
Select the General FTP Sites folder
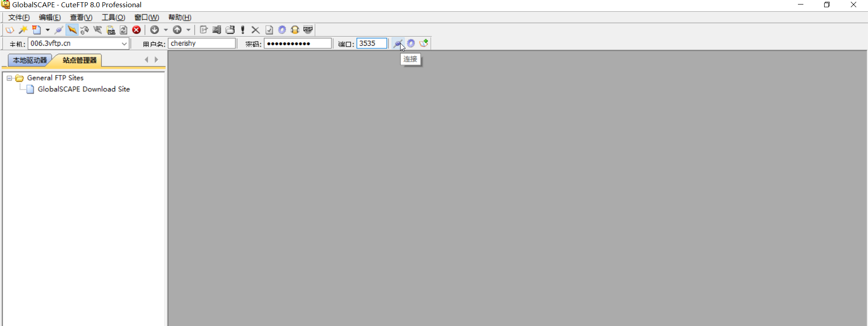(x=55, y=78)
